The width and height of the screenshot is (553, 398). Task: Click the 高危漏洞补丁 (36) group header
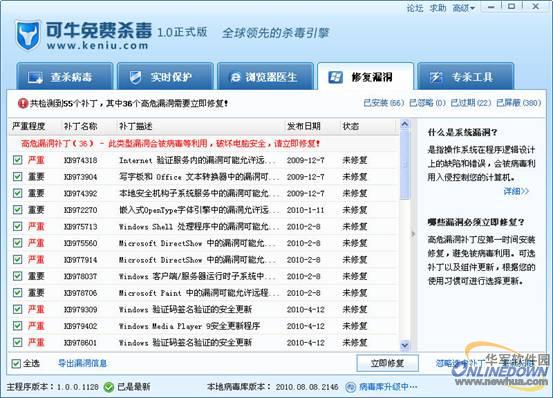170,143
